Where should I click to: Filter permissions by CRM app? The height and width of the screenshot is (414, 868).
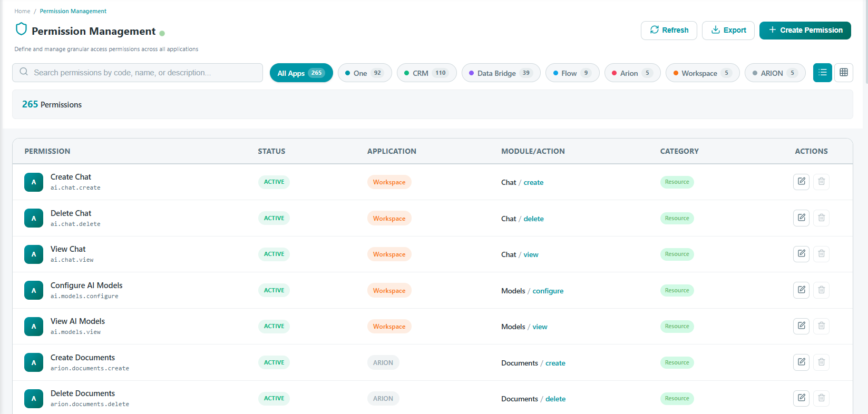[x=426, y=73]
